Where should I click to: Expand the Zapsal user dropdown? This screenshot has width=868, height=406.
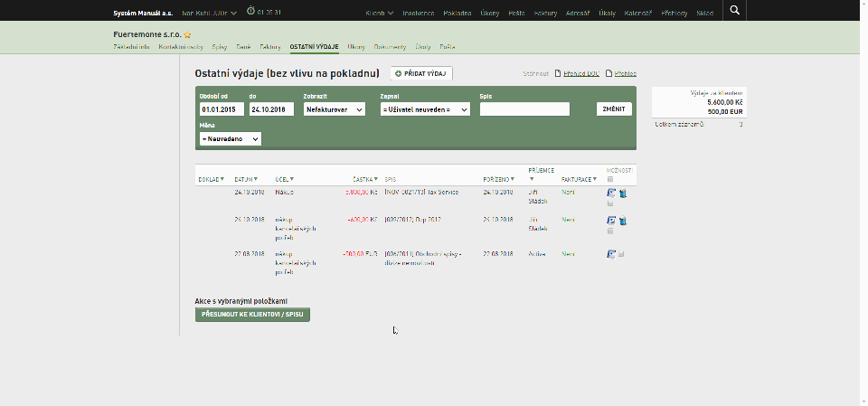click(425, 109)
